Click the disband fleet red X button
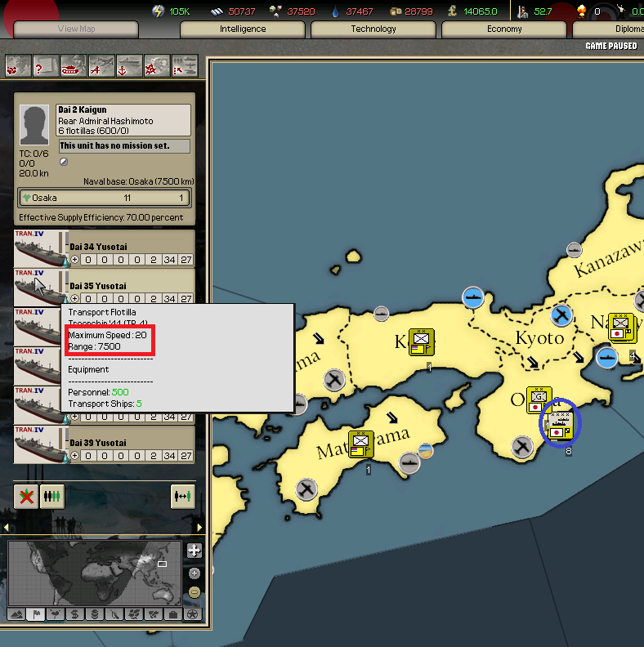This screenshot has width=644, height=647. (26, 497)
